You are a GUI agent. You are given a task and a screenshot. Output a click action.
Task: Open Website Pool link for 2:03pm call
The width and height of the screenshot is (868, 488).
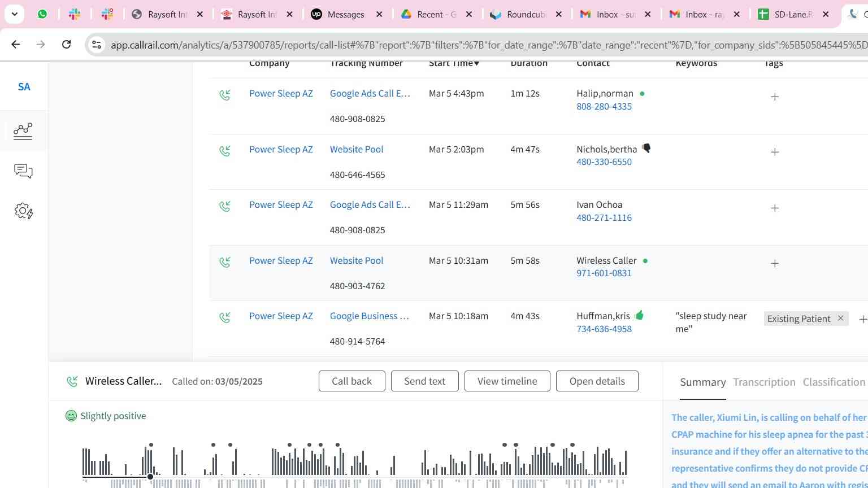(357, 149)
